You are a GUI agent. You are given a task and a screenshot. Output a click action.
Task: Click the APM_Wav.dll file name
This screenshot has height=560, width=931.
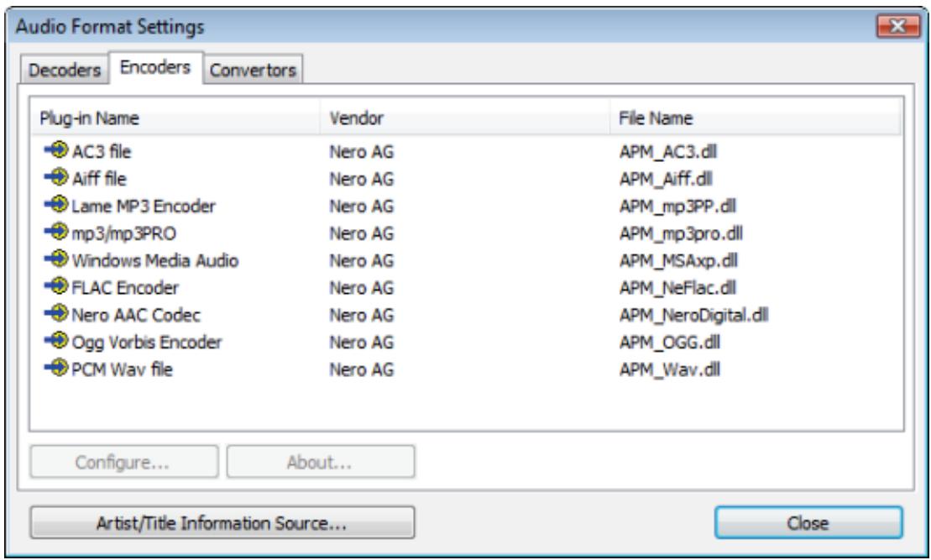coord(670,370)
